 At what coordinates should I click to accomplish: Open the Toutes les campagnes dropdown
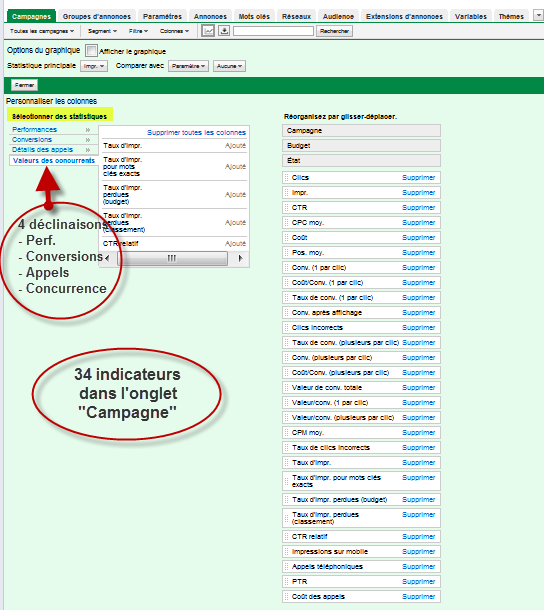[42, 31]
